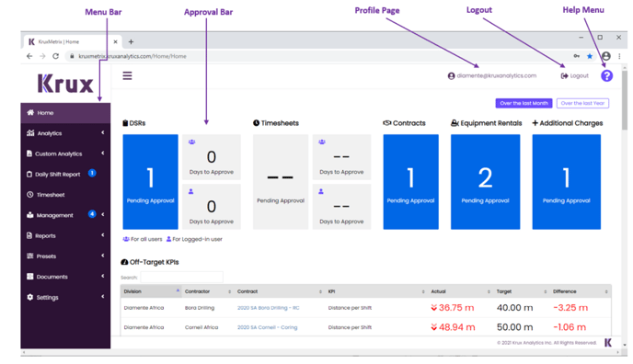Click the hamburger menu toggle icon
Image resolution: width=633 pixels, height=364 pixels.
coord(127,75)
